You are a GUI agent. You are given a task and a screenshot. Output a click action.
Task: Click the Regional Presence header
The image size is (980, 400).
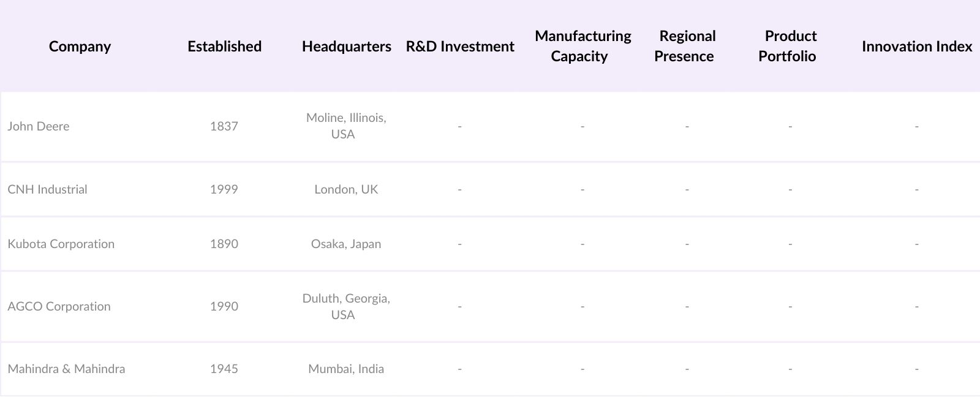[687, 46]
